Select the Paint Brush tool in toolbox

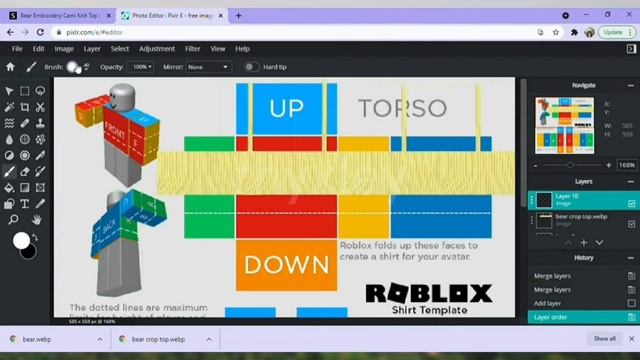pyautogui.click(x=9, y=171)
